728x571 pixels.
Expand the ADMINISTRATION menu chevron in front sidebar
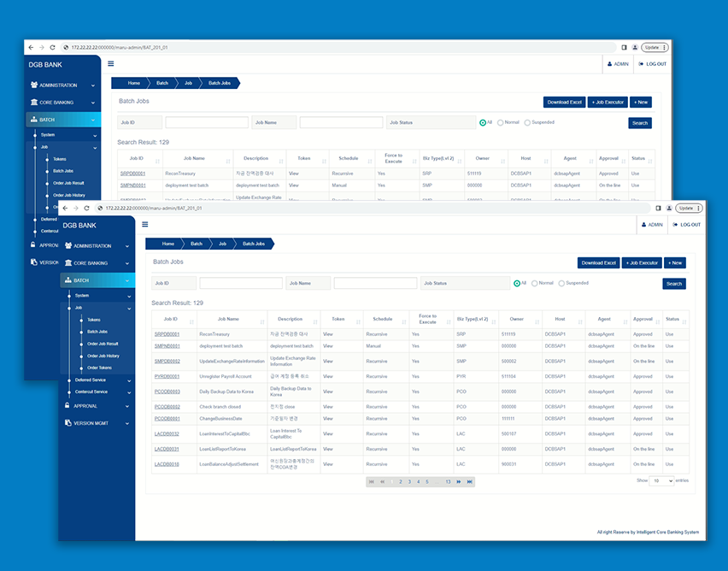[x=127, y=246]
